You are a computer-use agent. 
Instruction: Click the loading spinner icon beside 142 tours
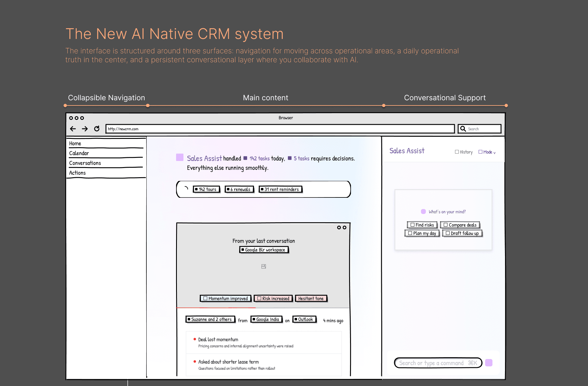[x=186, y=189]
